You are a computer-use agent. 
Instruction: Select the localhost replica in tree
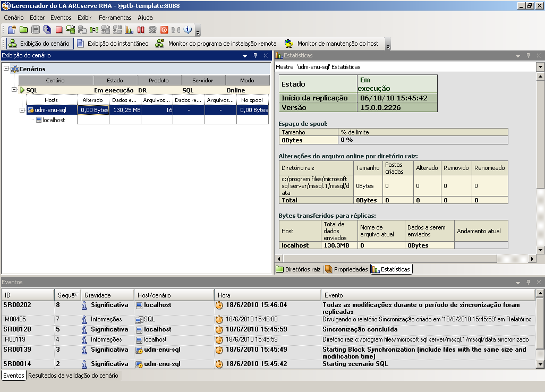pos(53,120)
